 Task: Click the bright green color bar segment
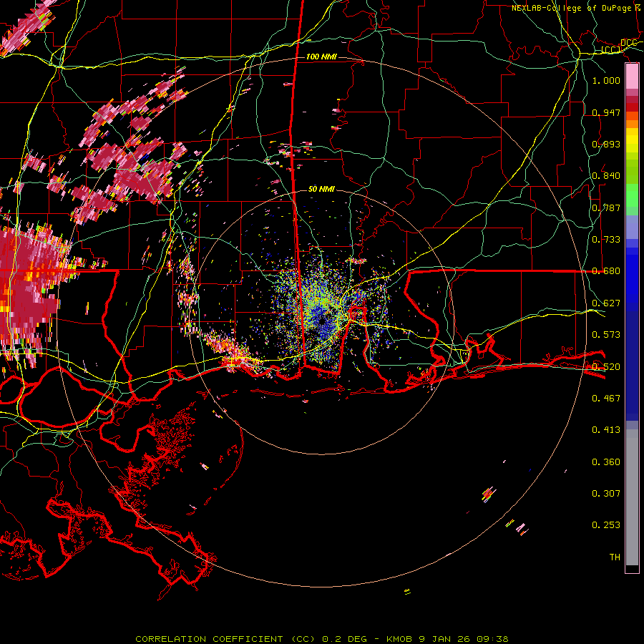click(x=632, y=195)
